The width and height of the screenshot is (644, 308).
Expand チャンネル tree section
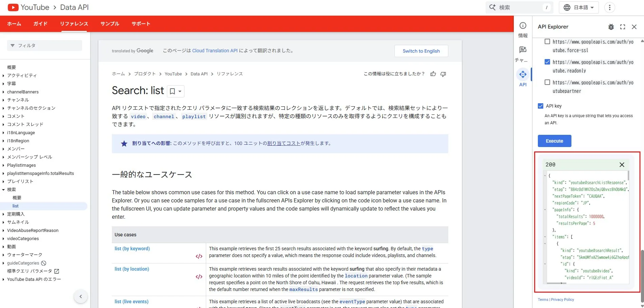3,100
